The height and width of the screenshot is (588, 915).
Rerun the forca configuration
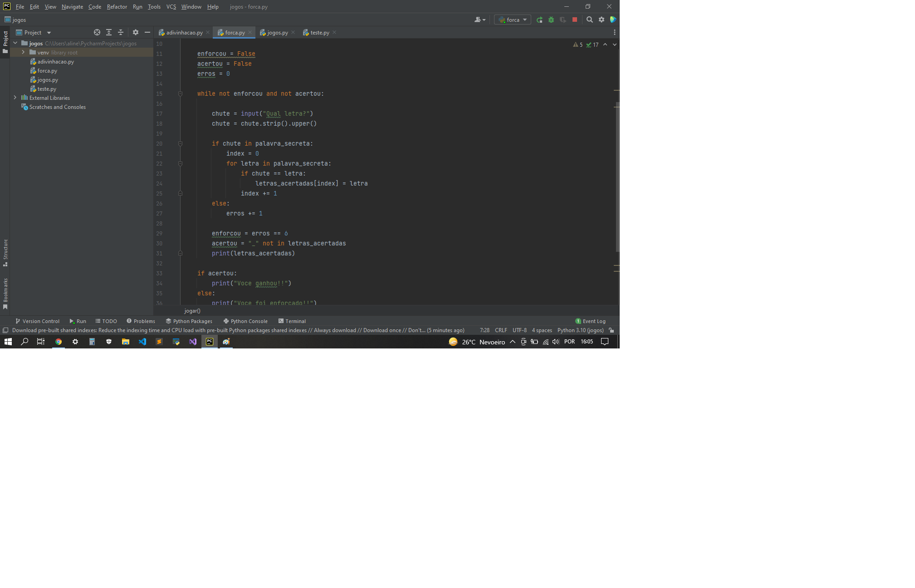pyautogui.click(x=539, y=20)
